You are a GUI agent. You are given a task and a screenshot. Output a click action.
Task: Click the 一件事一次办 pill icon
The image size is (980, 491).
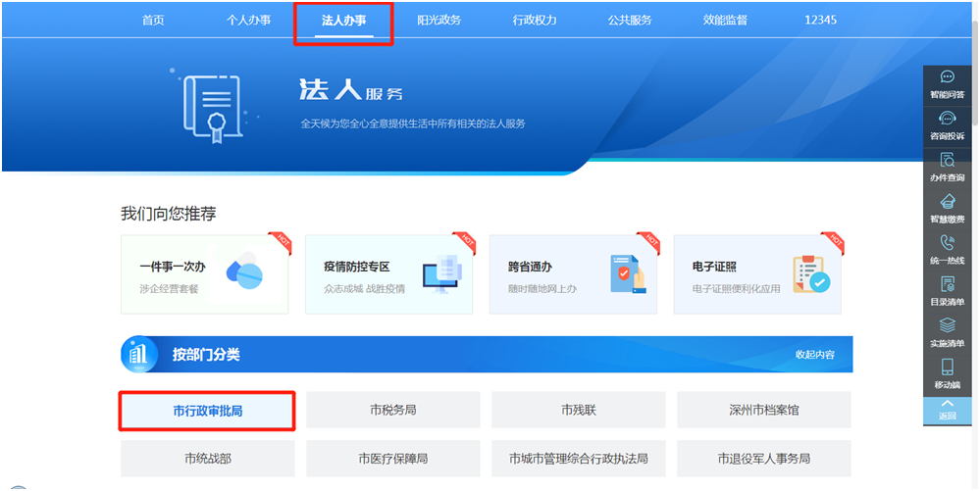[x=244, y=273]
